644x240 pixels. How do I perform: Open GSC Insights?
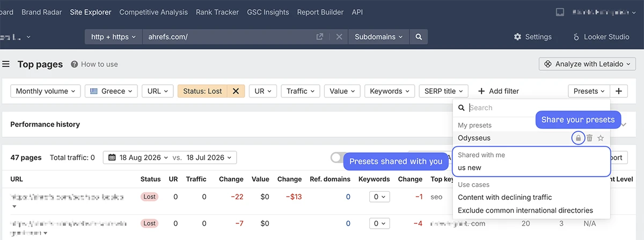(x=268, y=12)
